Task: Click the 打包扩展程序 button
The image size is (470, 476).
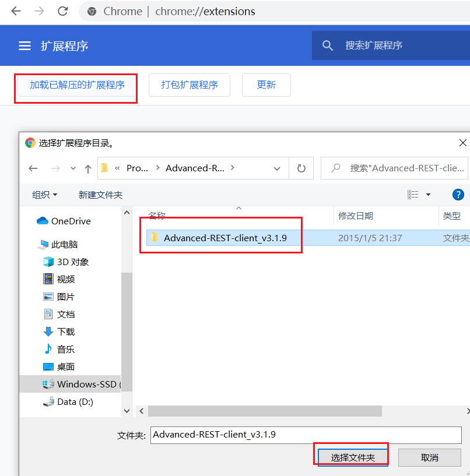Action: click(x=189, y=84)
